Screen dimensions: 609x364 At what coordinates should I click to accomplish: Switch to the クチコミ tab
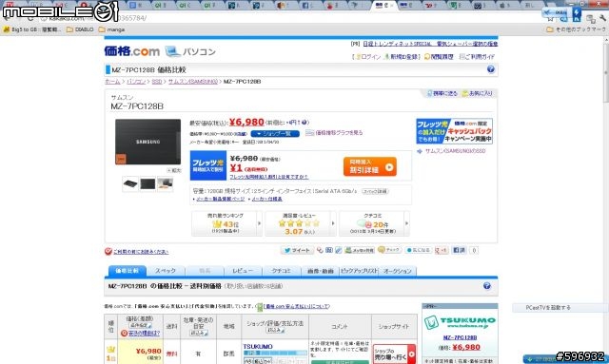click(x=282, y=271)
